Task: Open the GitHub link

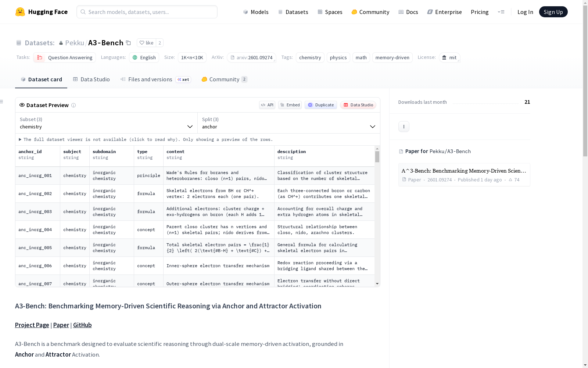Action: pyautogui.click(x=82, y=325)
